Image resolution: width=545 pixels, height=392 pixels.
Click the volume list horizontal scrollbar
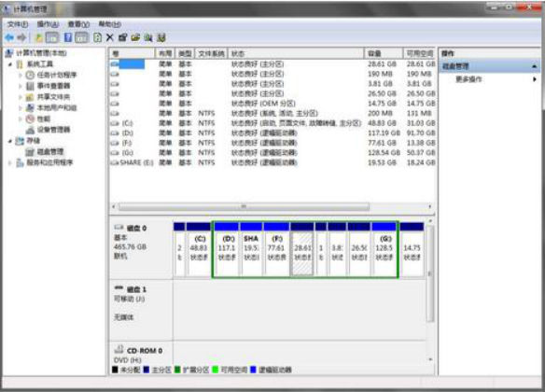272,207
